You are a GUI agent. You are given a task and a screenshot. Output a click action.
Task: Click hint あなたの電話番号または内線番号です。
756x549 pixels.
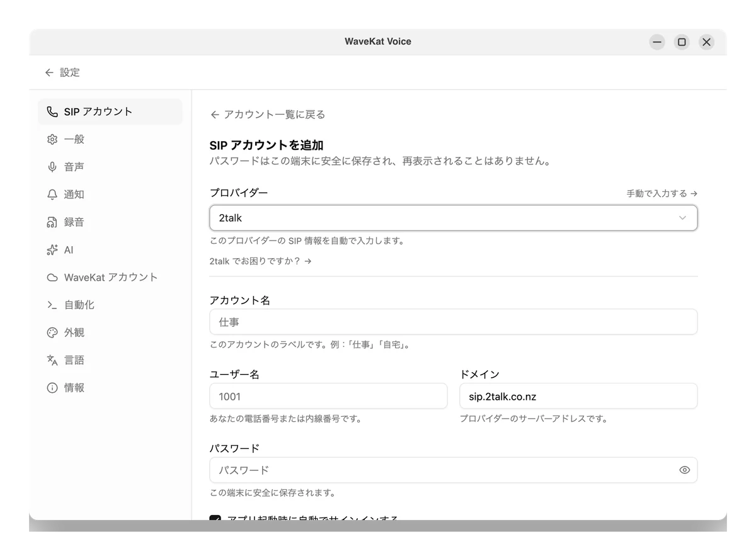tap(285, 419)
